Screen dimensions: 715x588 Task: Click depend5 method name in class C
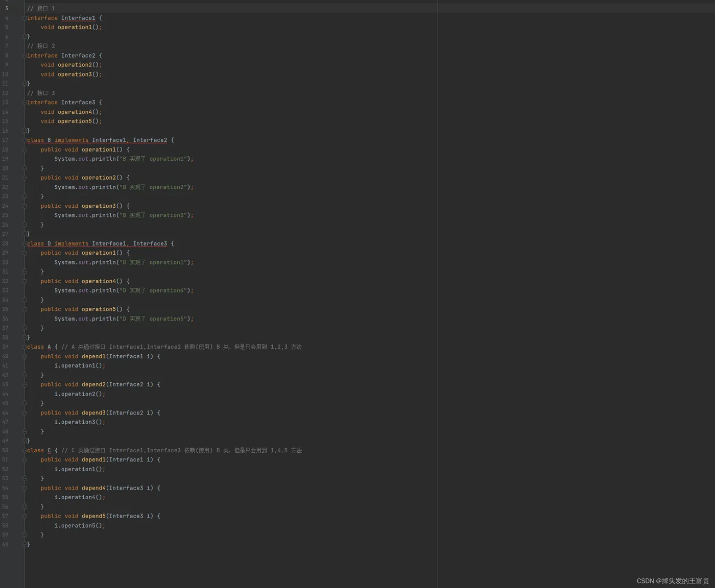[93, 517]
